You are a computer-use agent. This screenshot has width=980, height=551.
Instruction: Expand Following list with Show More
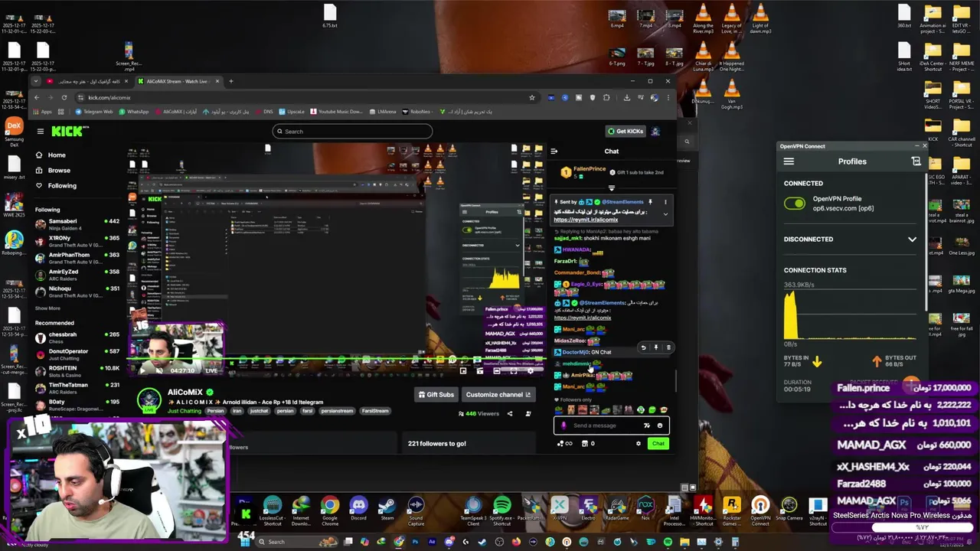point(47,308)
